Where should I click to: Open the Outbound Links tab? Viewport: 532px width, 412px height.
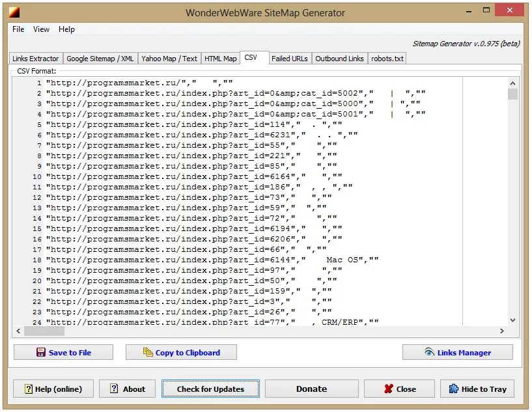340,59
